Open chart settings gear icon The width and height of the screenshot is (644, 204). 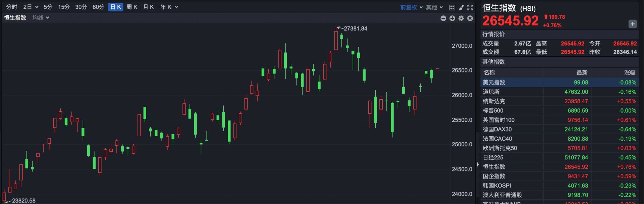coord(461,18)
